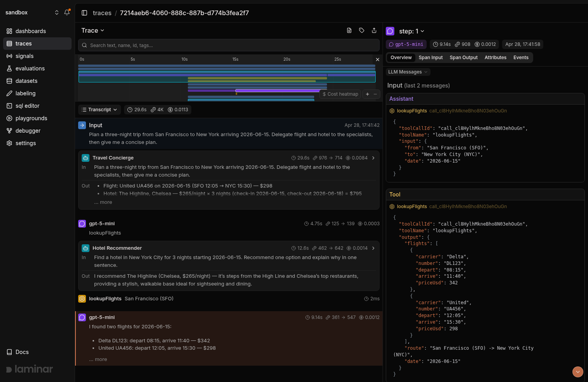This screenshot has height=382, width=588.
Task: Expand the Hotel Recommender span chevron
Action: 373,248
